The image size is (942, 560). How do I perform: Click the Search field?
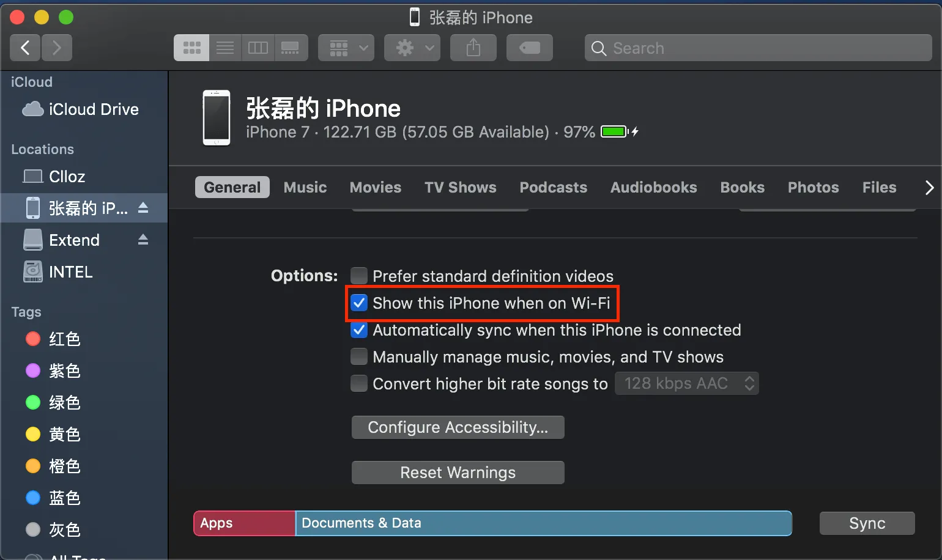(758, 48)
